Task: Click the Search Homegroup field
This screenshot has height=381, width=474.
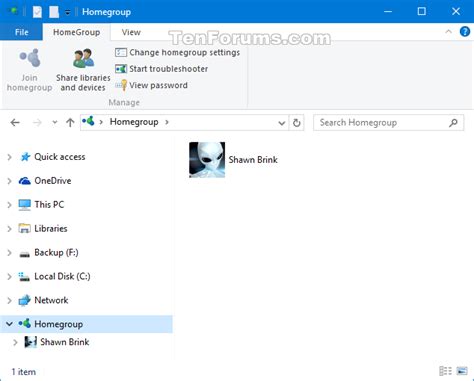Action: coord(388,123)
